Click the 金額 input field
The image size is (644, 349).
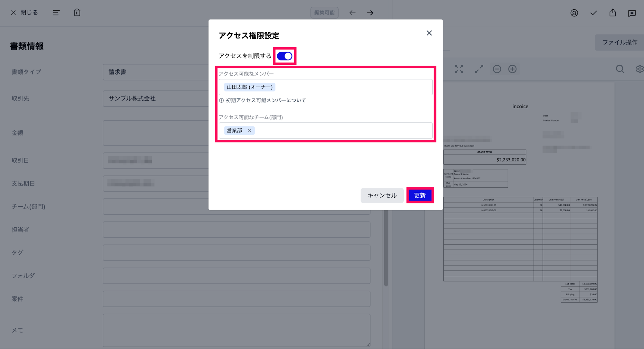pyautogui.click(x=156, y=133)
